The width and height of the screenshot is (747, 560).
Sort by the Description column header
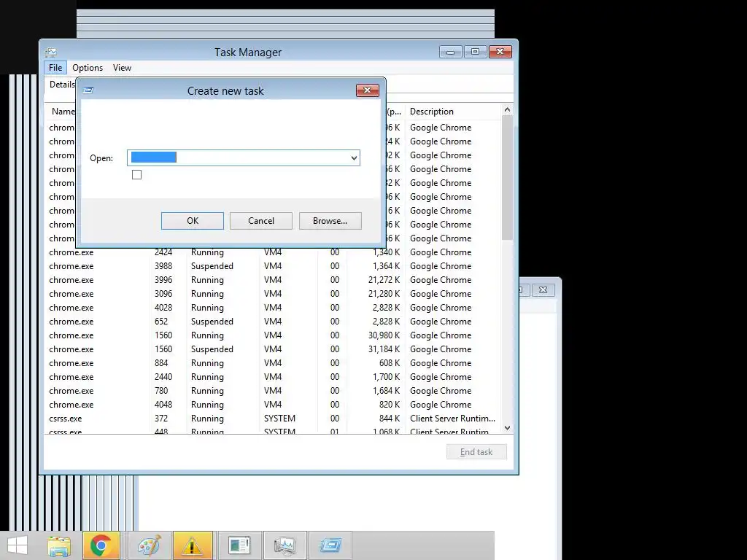coord(432,112)
